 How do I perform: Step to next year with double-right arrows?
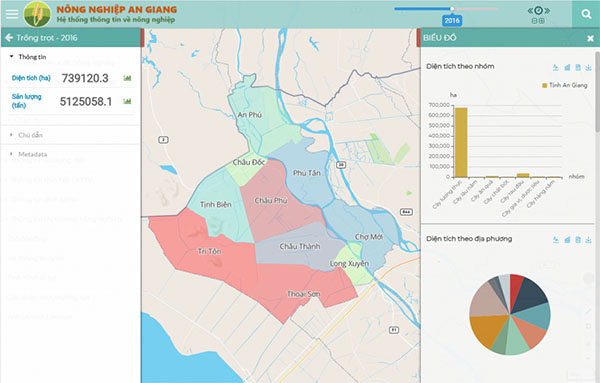tap(547, 11)
